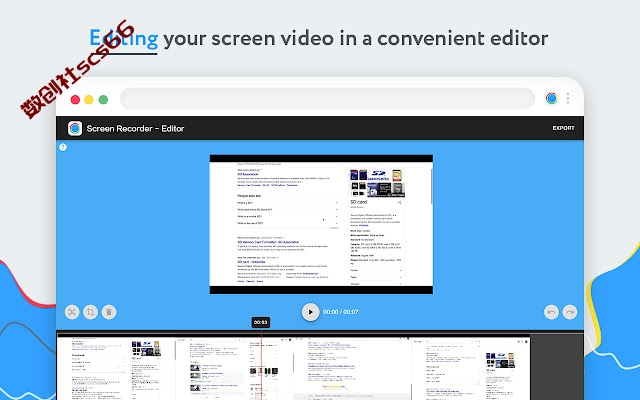The width and height of the screenshot is (640, 400).
Task: Click the redo arrow button
Action: point(570,312)
